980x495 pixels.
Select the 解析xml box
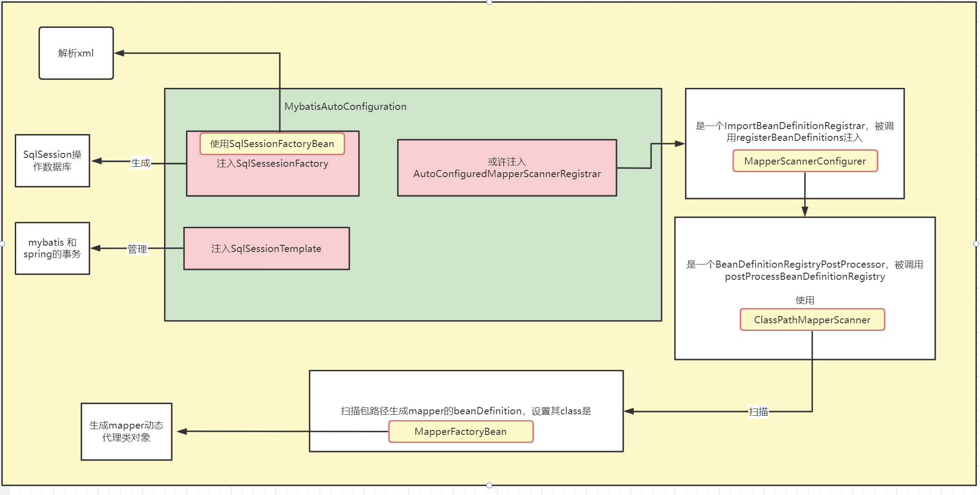pyautogui.click(x=76, y=53)
